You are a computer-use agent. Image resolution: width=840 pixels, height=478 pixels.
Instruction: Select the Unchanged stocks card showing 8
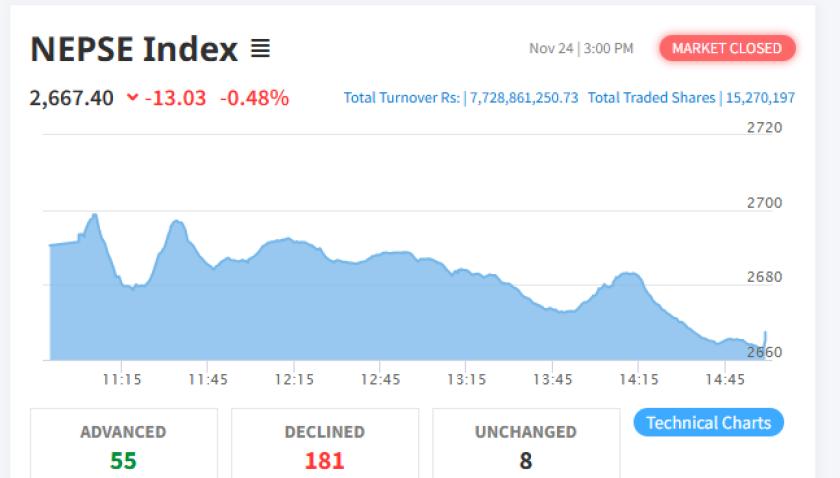tap(525, 446)
